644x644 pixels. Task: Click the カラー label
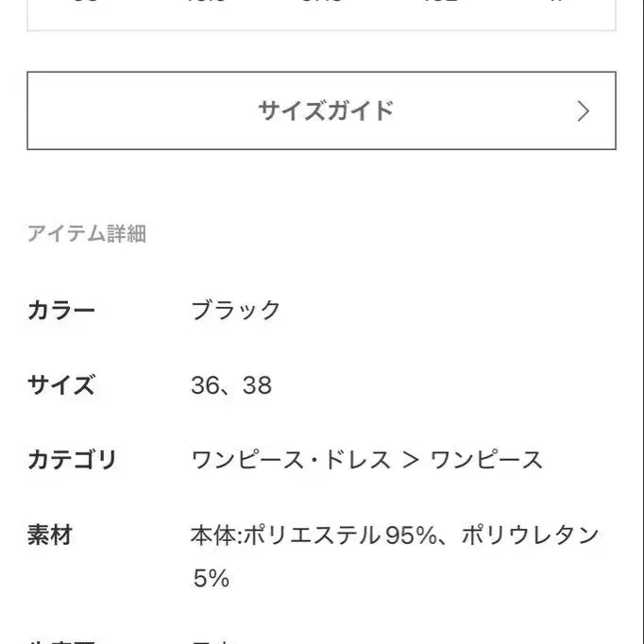pos(61,310)
